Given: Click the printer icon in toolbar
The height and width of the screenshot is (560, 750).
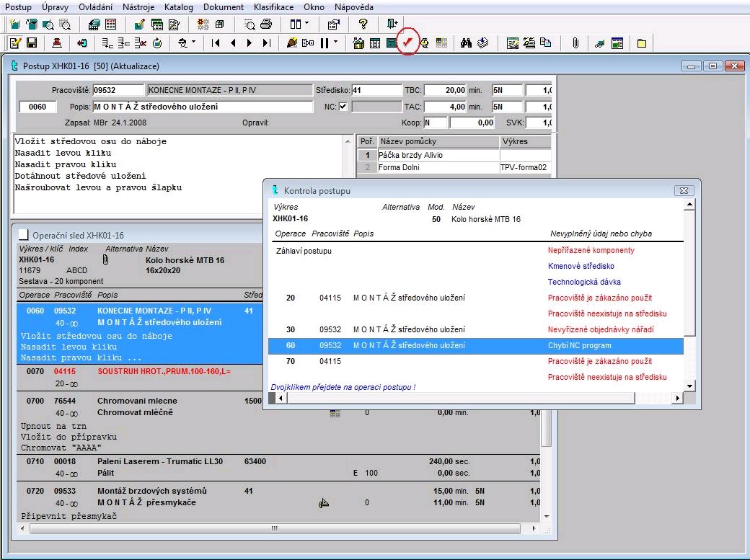Looking at the screenshot, I should [266, 24].
